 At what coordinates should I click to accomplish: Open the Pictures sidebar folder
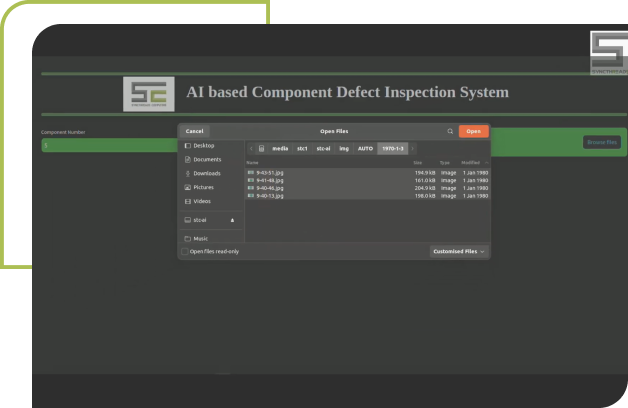203,187
